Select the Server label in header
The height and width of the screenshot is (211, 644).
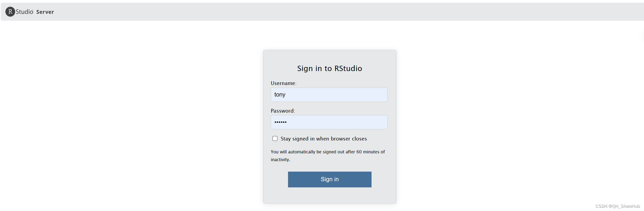pos(45,12)
